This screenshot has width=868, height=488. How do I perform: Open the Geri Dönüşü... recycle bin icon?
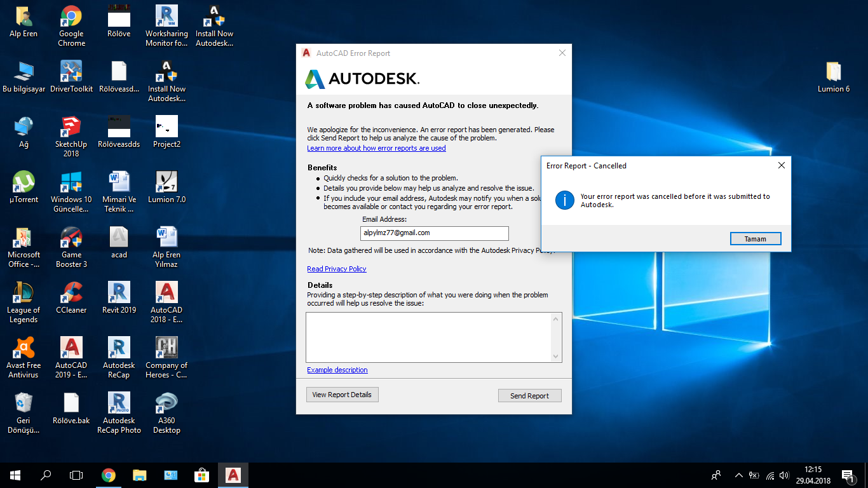point(24,413)
